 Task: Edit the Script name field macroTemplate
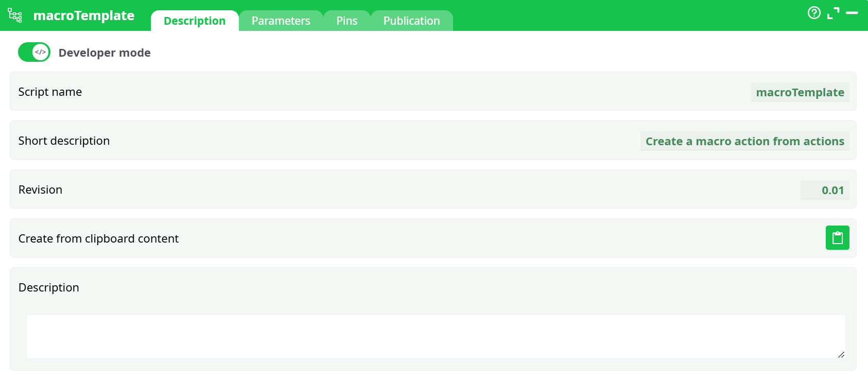(x=800, y=92)
